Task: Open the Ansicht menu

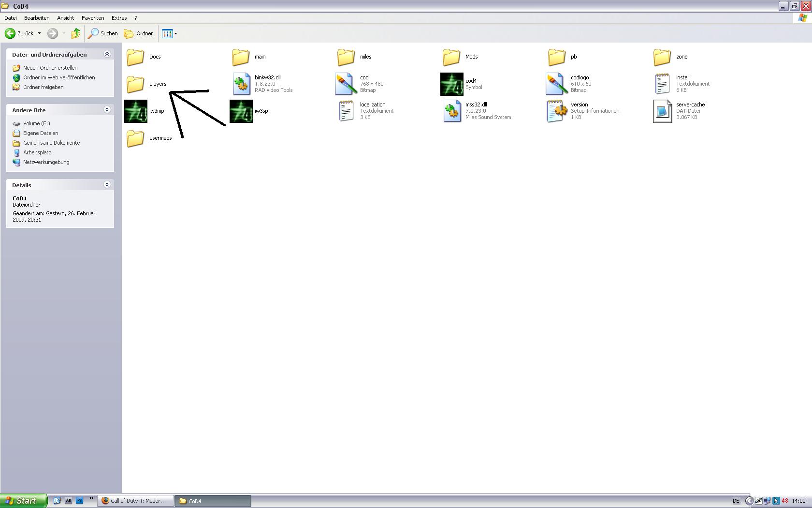Action: pos(65,18)
